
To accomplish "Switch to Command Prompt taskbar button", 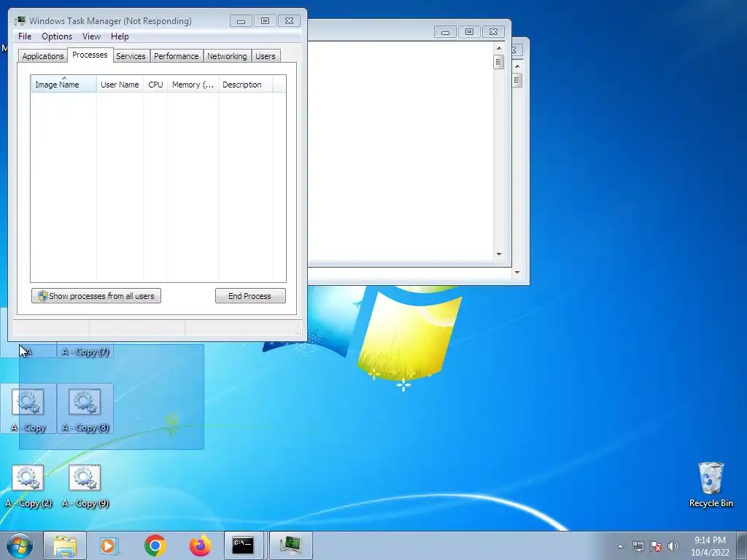I will point(244,545).
